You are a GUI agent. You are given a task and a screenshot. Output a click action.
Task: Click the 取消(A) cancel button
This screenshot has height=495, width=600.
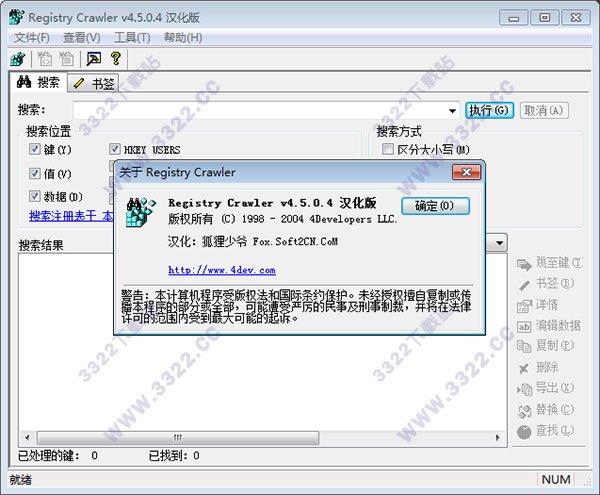pyautogui.click(x=544, y=111)
